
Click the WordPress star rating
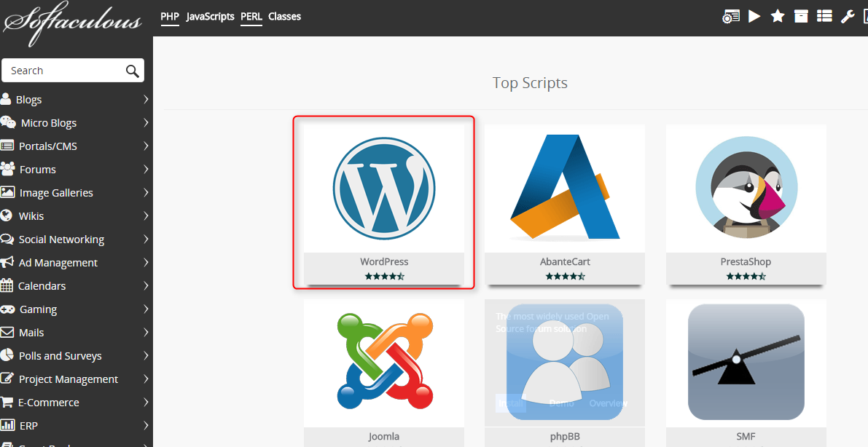click(x=384, y=276)
